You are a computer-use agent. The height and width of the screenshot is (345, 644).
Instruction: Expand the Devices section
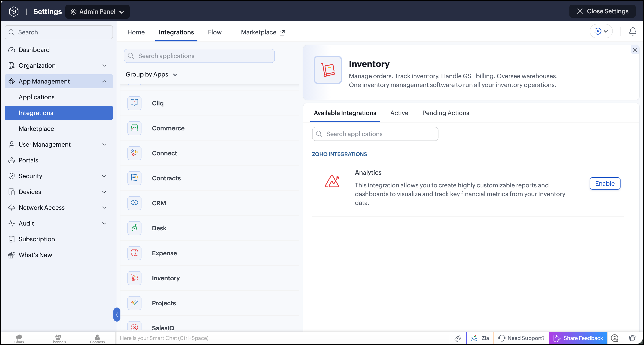point(104,192)
